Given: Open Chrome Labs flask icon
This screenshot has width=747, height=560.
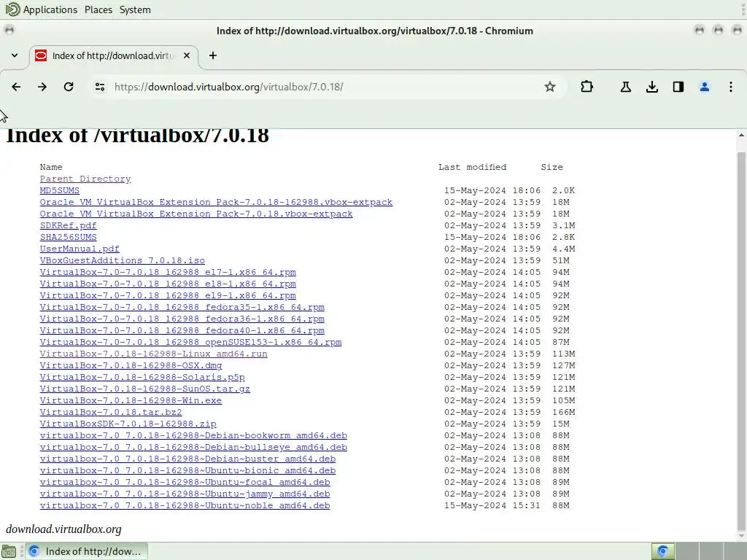Looking at the screenshot, I should pos(625,87).
